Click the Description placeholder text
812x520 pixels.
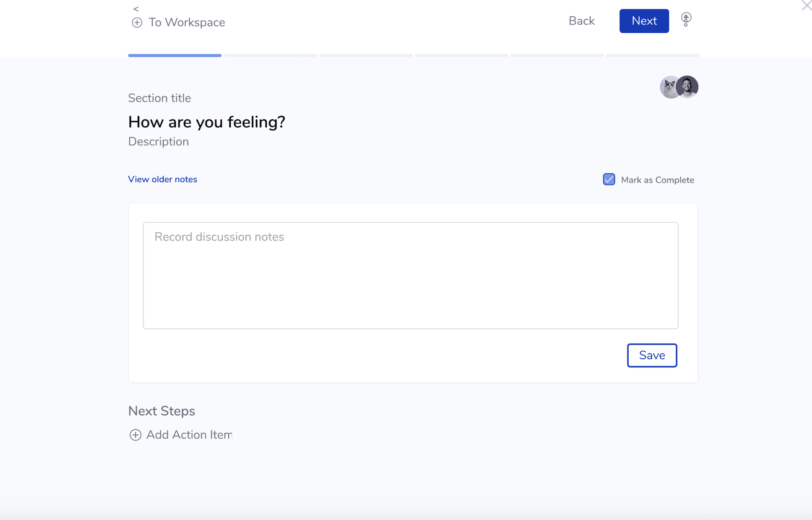click(x=158, y=142)
